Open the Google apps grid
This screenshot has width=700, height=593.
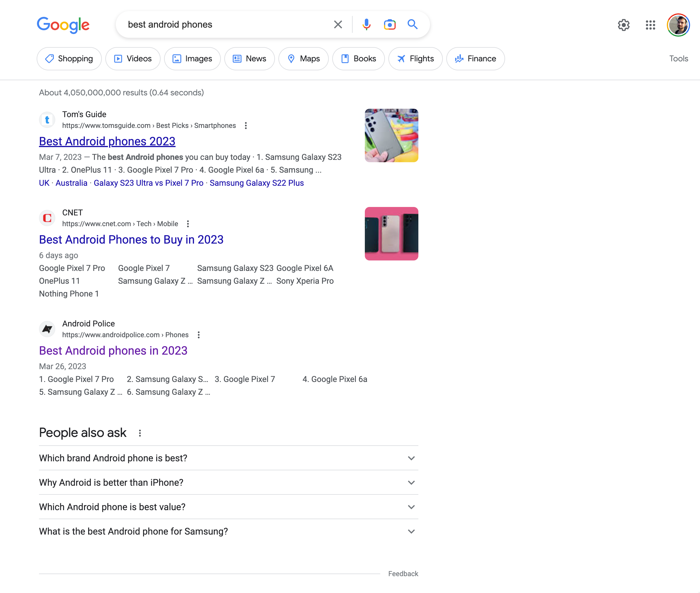(651, 25)
